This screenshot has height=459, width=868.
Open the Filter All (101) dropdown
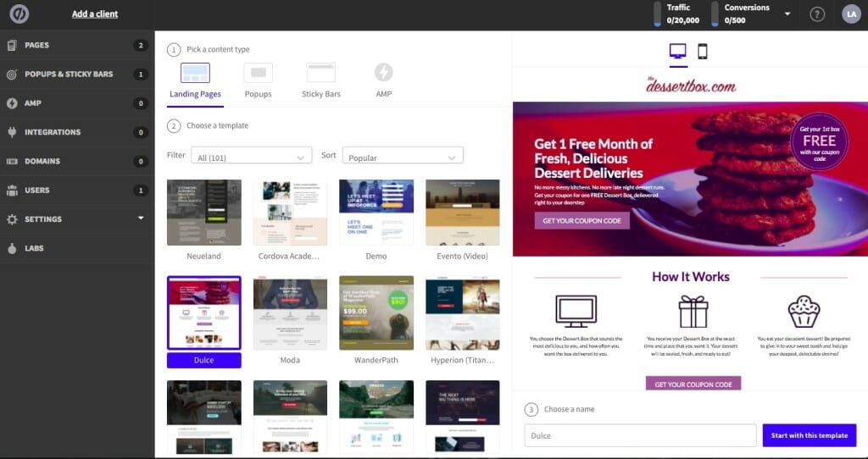[251, 155]
